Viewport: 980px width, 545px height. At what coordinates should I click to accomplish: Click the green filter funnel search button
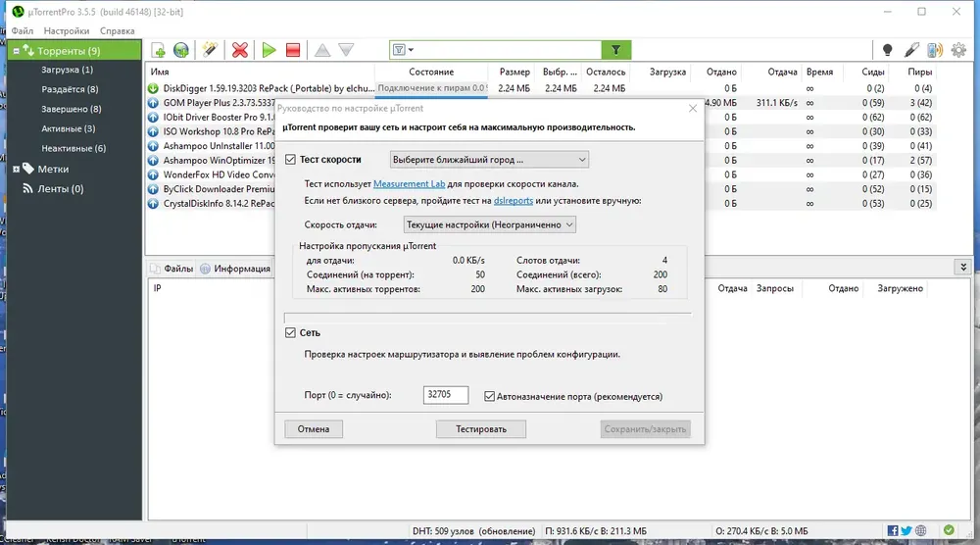(x=616, y=50)
